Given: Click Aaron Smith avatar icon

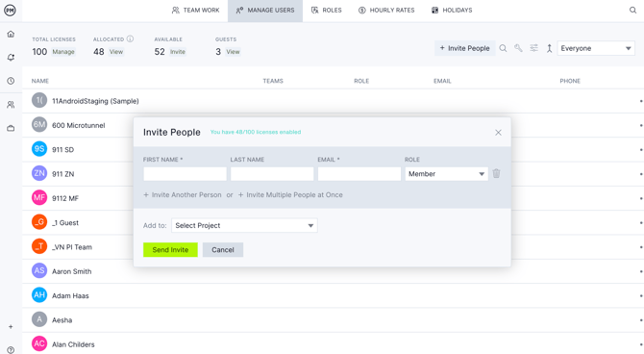Looking at the screenshot, I should (39, 270).
